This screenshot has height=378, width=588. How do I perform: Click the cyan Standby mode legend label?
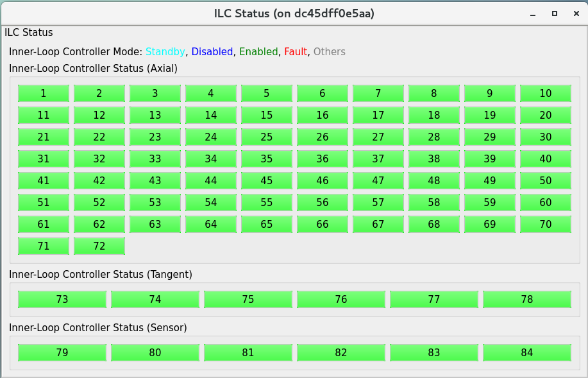pos(165,52)
